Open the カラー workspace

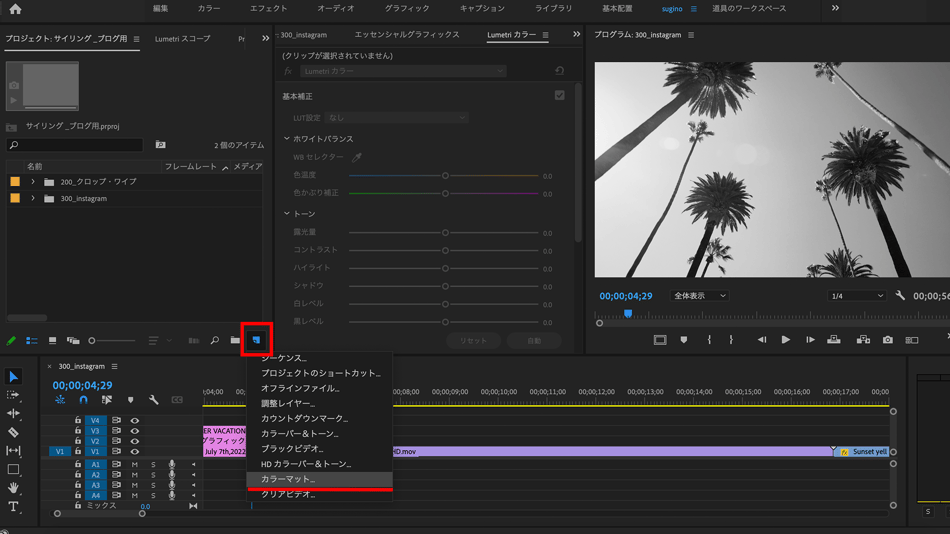(209, 9)
